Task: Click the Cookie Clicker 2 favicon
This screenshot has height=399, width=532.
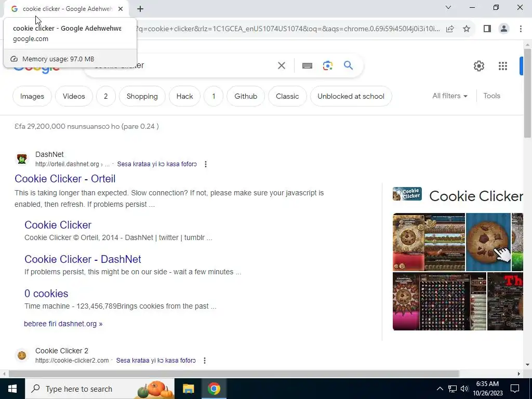Action: click(x=22, y=355)
